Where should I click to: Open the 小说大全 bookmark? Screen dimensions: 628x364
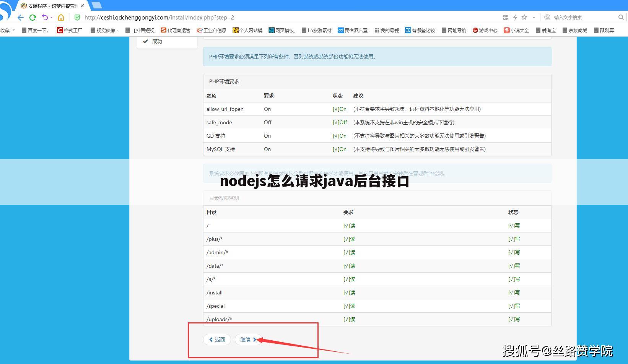[x=516, y=30]
